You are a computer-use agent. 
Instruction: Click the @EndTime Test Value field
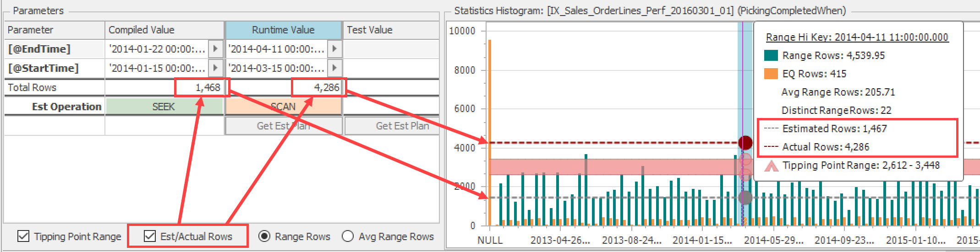click(x=391, y=49)
